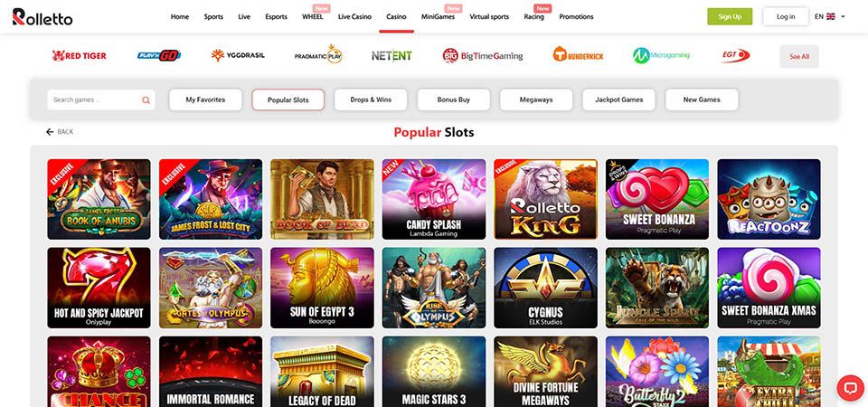868x407 pixels.
Task: Click the back arrow link
Action: tap(60, 132)
